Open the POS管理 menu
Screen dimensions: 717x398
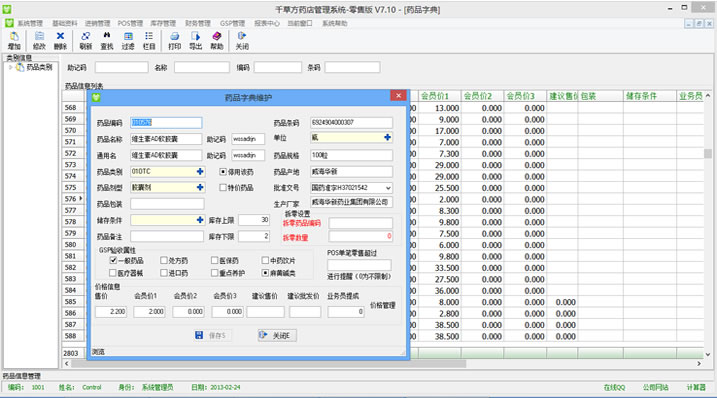pos(130,23)
